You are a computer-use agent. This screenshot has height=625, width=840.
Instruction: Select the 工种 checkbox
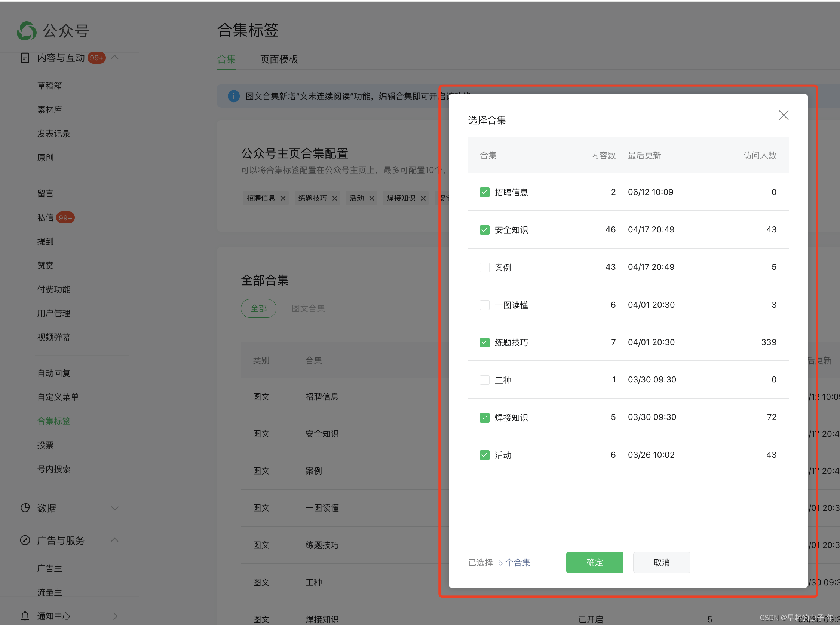484,380
